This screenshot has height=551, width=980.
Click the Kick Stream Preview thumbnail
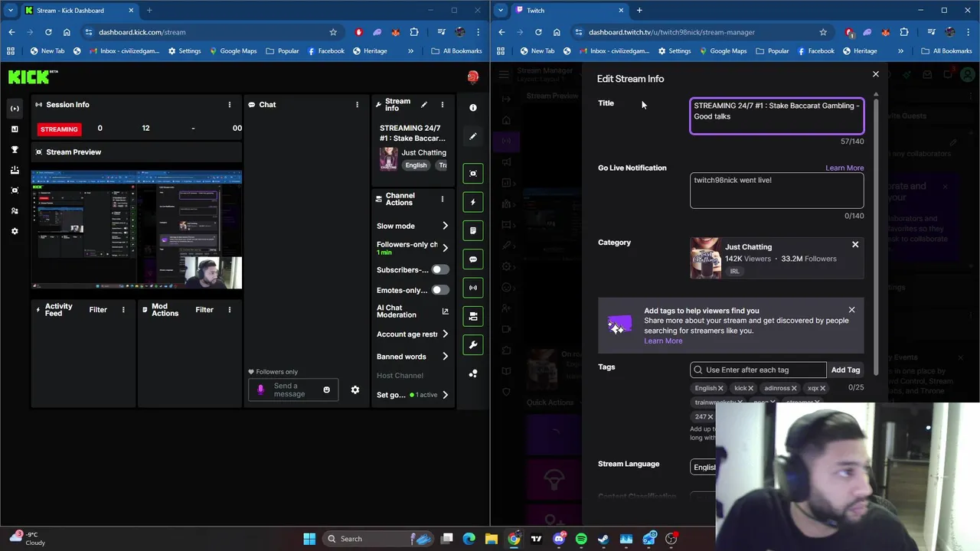pos(136,230)
